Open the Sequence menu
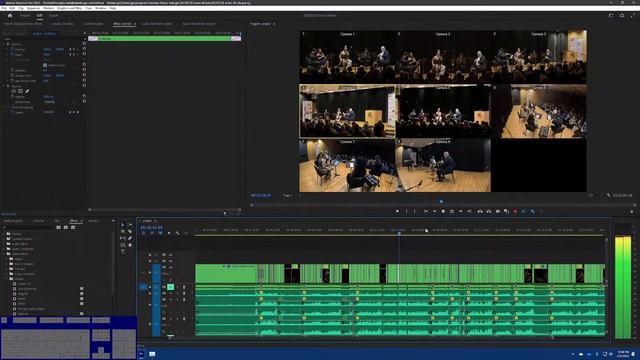This screenshot has height=360, width=640. 33,8
